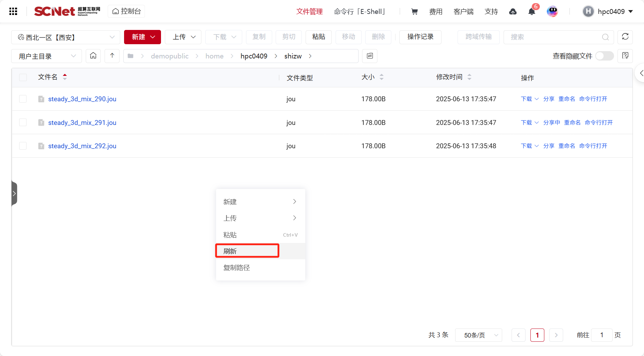The width and height of the screenshot is (644, 356).
Task: Toggle the show hidden files switch
Action: (604, 56)
